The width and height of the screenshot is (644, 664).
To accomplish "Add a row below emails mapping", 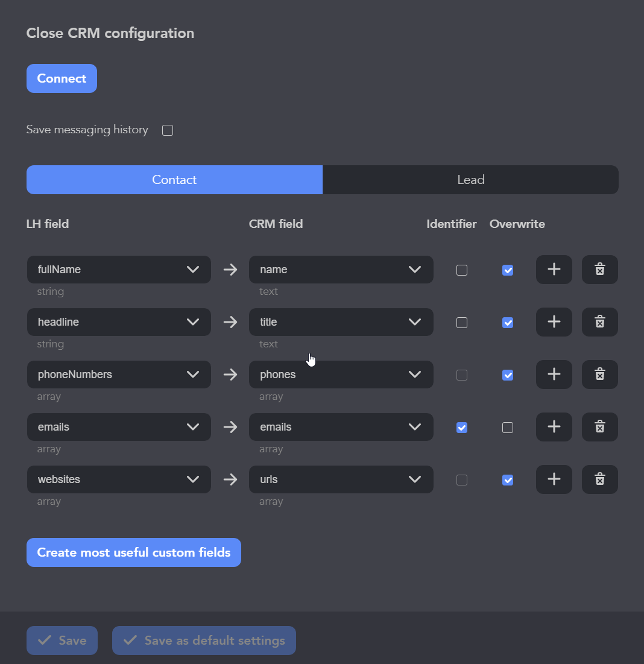I will tap(554, 427).
